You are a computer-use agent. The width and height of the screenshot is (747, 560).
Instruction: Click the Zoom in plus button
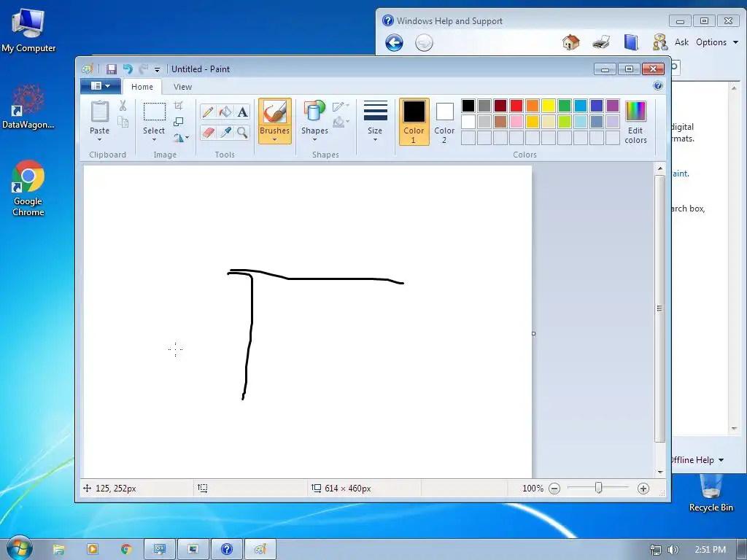[x=643, y=488]
